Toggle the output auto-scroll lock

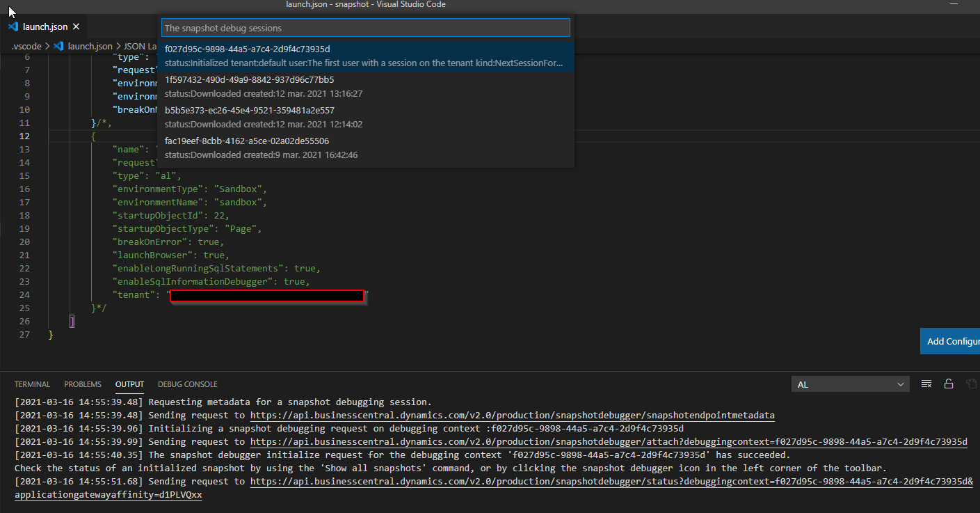pyautogui.click(x=949, y=384)
